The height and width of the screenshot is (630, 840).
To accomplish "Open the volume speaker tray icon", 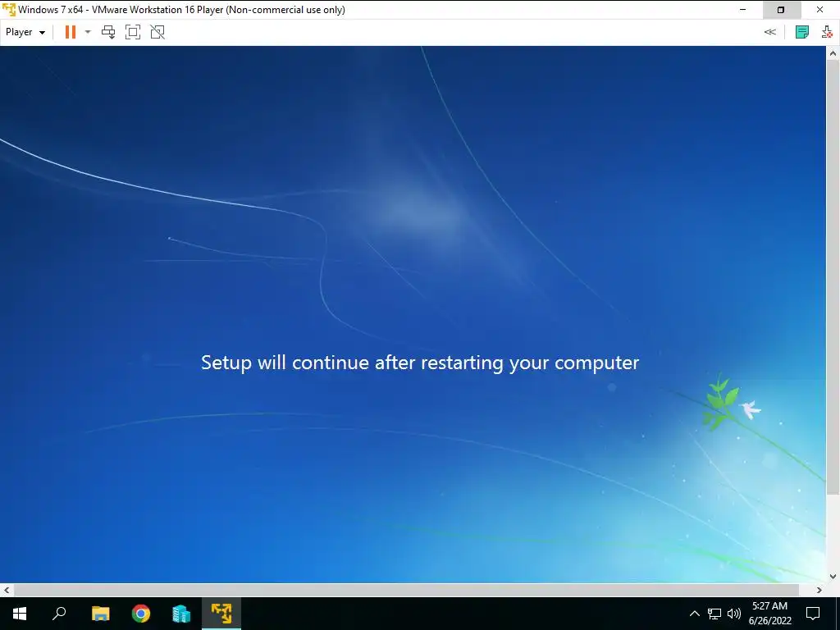I will 734,614.
